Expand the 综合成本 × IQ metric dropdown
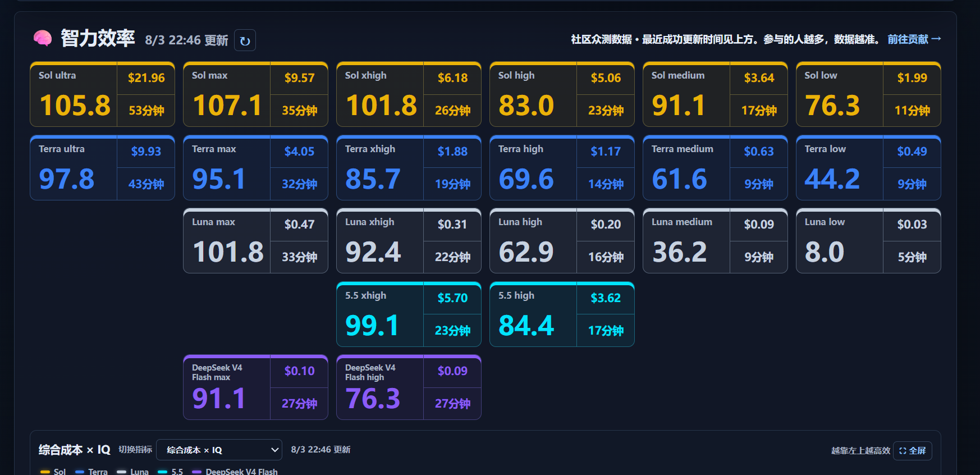The image size is (980, 475). coord(219,450)
